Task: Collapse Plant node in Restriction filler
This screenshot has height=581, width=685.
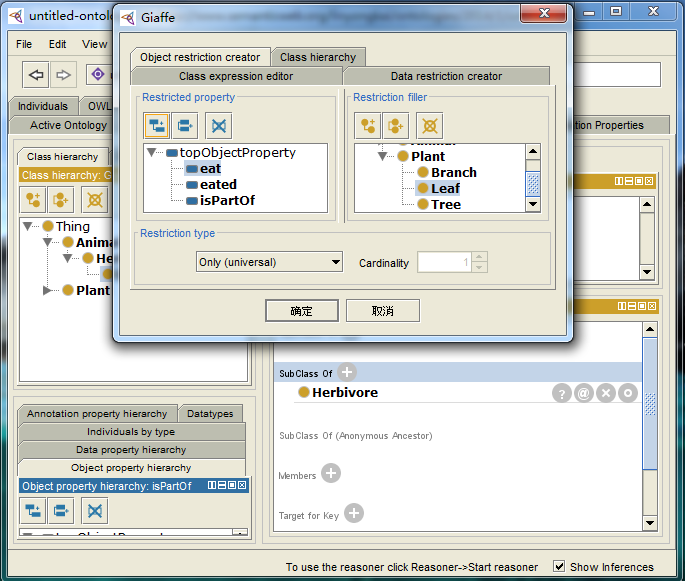Action: click(382, 156)
